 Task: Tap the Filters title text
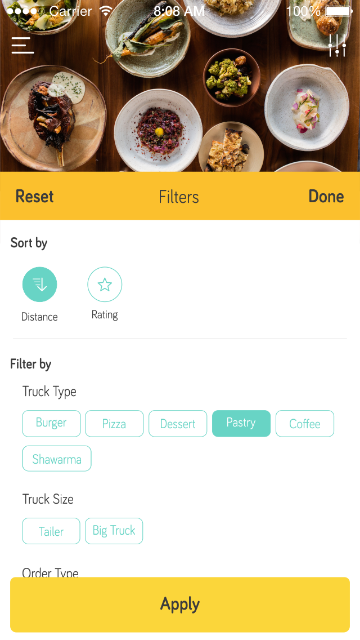(x=179, y=197)
